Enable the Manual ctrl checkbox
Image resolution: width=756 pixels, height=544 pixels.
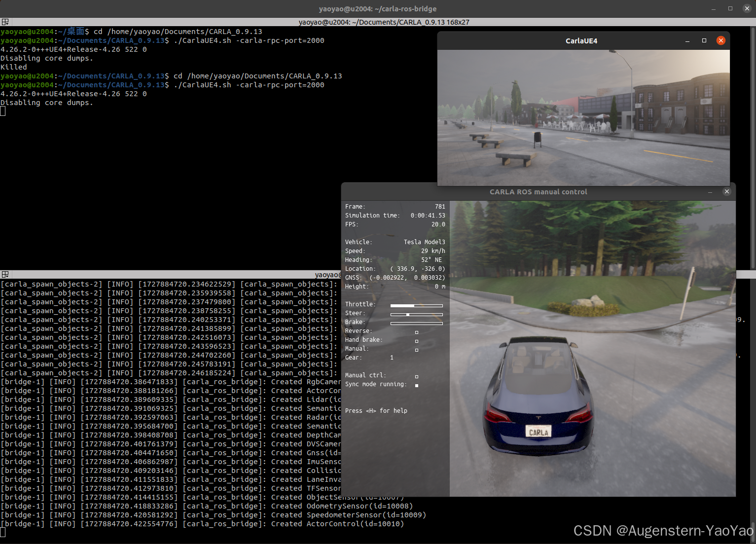[x=417, y=376]
